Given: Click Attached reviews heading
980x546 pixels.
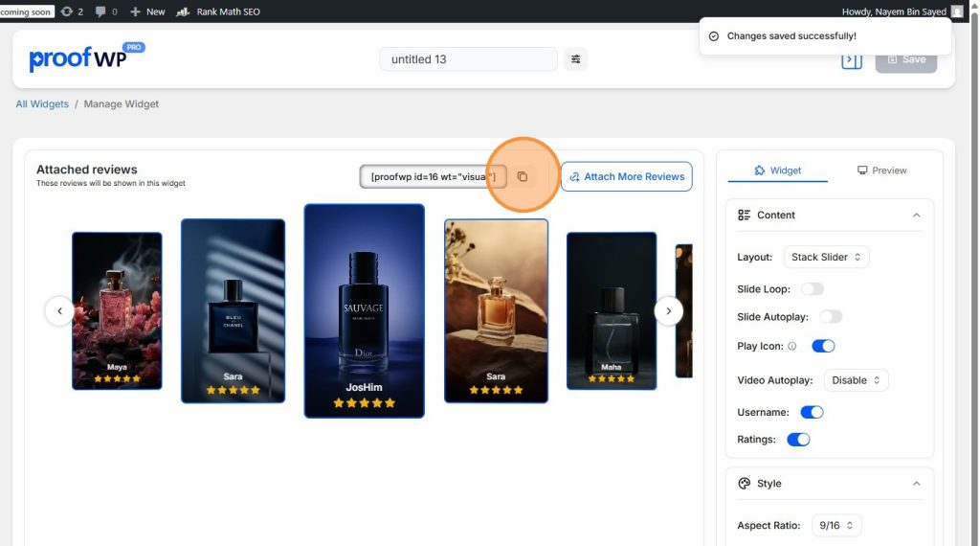Looking at the screenshot, I should (87, 170).
